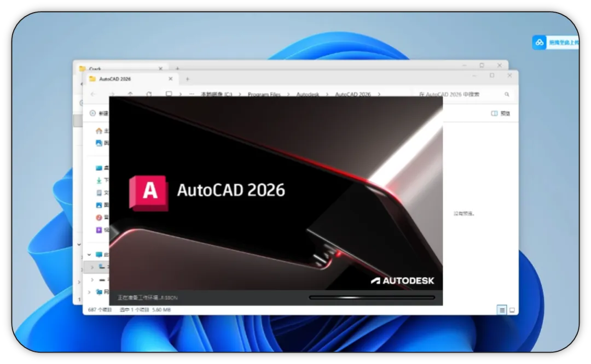Open the Autodesk breadcrumb

tap(308, 94)
